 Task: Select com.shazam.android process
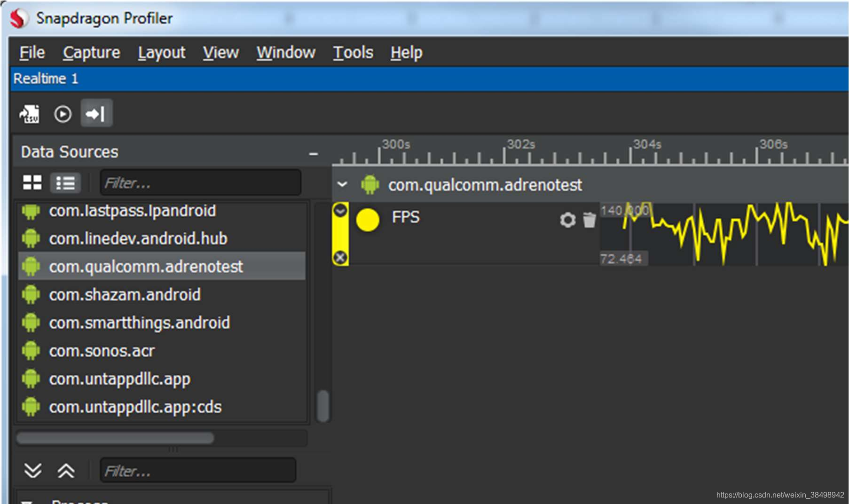pyautogui.click(x=162, y=295)
